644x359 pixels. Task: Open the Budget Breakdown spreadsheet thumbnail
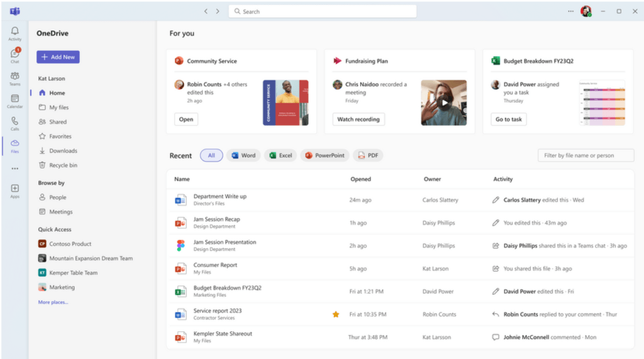pos(602,102)
